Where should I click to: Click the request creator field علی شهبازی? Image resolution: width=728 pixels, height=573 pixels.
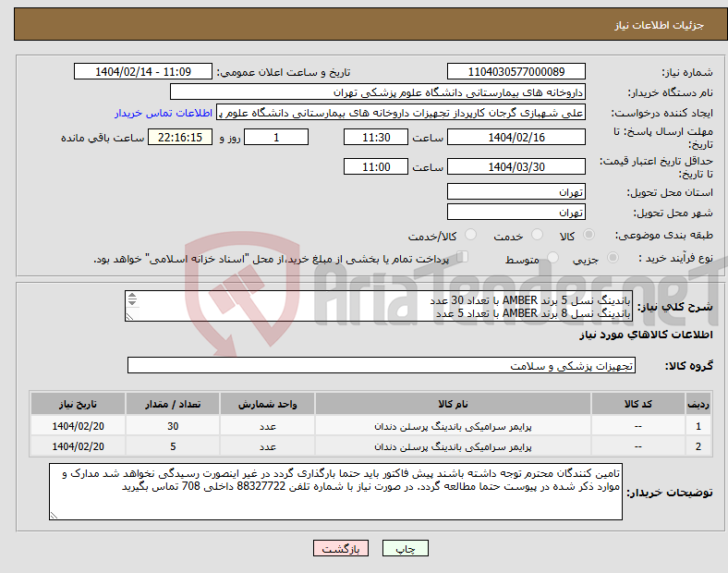click(401, 113)
